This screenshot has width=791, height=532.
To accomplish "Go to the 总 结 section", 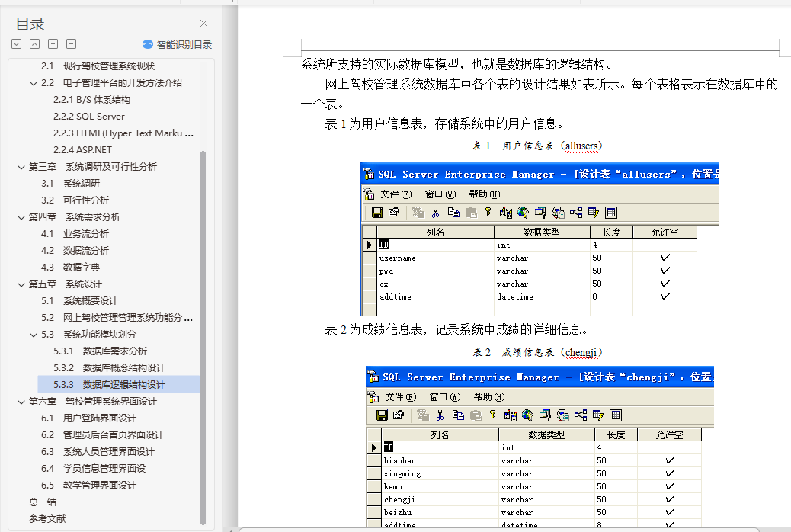I will tap(43, 502).
